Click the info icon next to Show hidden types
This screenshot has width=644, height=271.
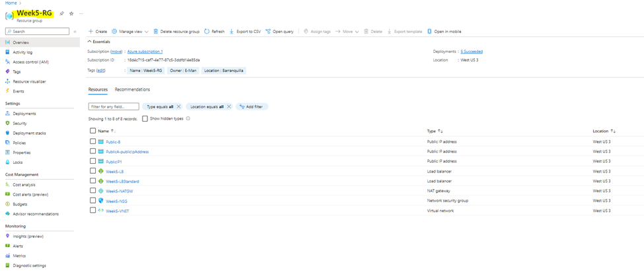(x=188, y=118)
